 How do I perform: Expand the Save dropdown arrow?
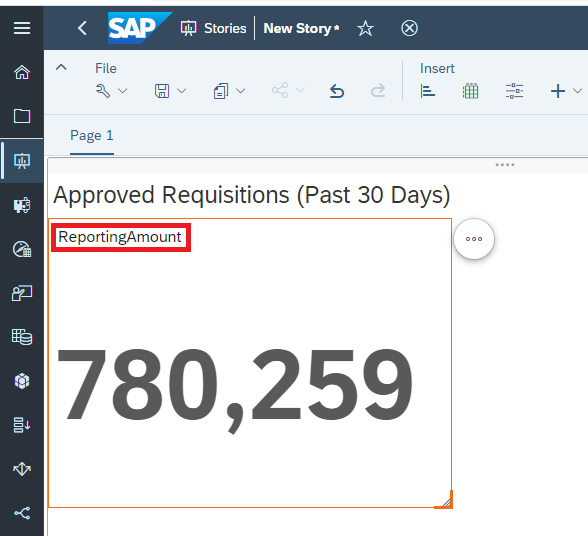182,91
